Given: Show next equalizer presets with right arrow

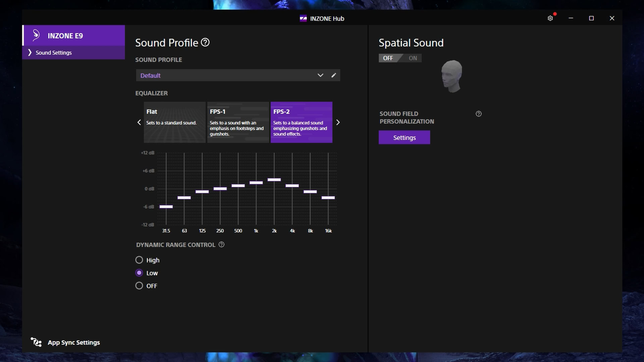Looking at the screenshot, I should pos(338,122).
